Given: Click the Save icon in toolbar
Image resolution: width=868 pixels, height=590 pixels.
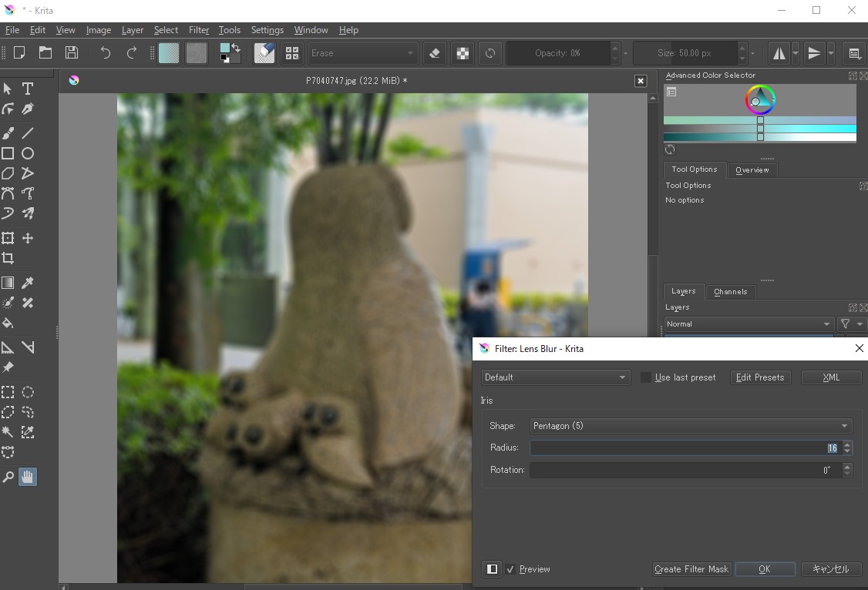Looking at the screenshot, I should [72, 52].
